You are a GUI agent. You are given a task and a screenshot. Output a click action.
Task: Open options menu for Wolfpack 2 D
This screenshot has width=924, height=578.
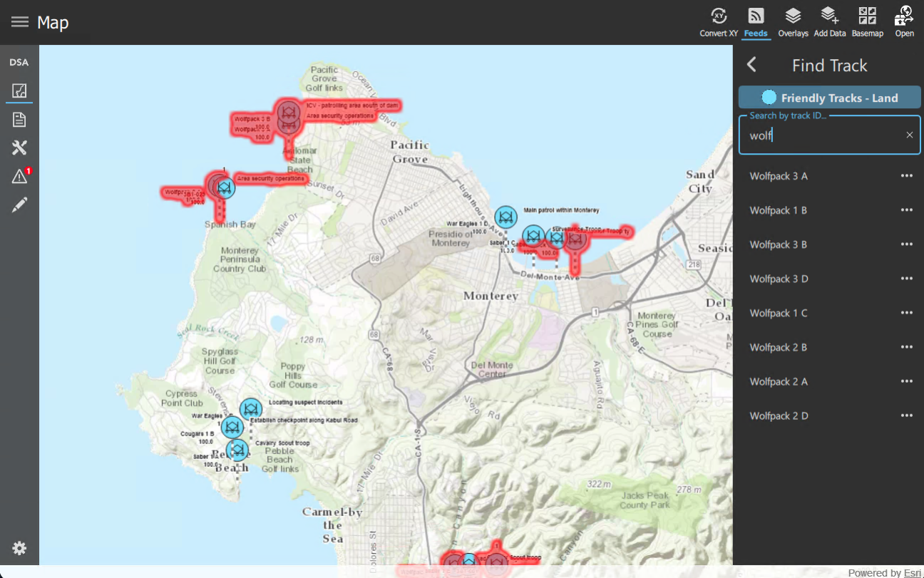(x=906, y=416)
